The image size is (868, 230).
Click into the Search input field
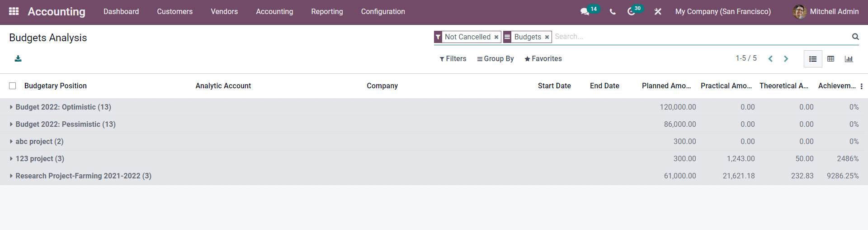[701, 37]
